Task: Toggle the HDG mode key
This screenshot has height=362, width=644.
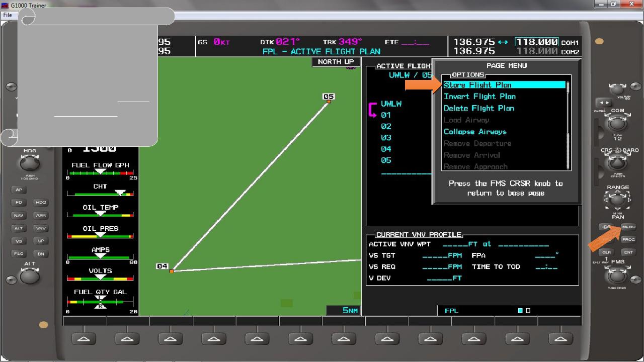Action: (41, 203)
